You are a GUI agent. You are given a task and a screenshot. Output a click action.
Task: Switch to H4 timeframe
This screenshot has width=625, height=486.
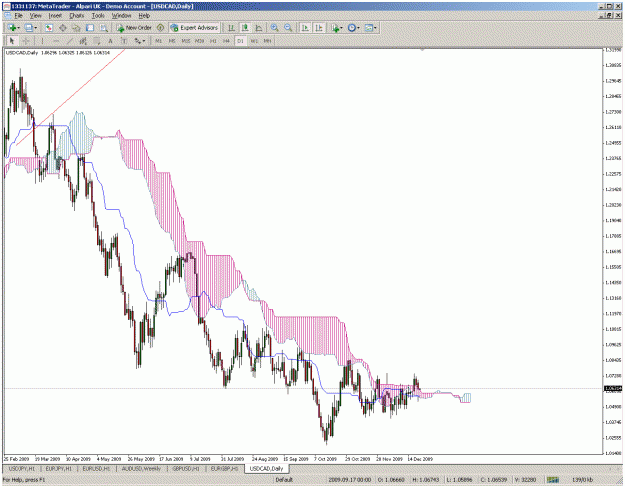tap(226, 41)
